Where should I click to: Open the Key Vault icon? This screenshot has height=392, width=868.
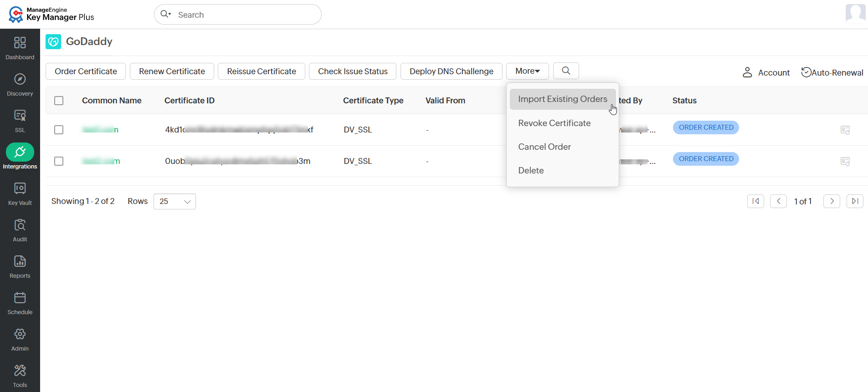tap(20, 188)
